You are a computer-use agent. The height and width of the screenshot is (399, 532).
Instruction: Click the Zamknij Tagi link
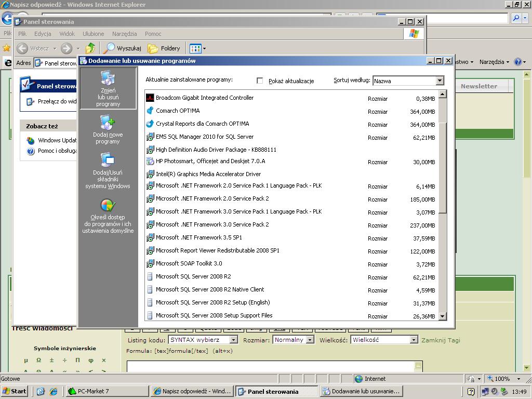[x=441, y=340]
